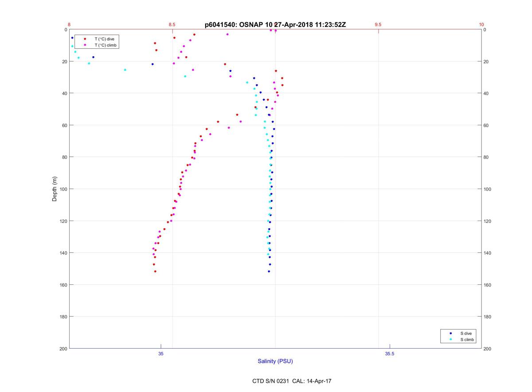Click left depth axis tick label 200
The height and width of the screenshot is (392, 532).
[63, 349]
